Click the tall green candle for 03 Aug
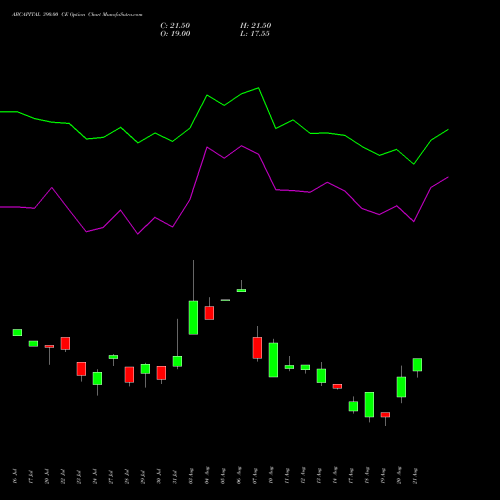The height and width of the screenshot is (500, 500). 193,318
